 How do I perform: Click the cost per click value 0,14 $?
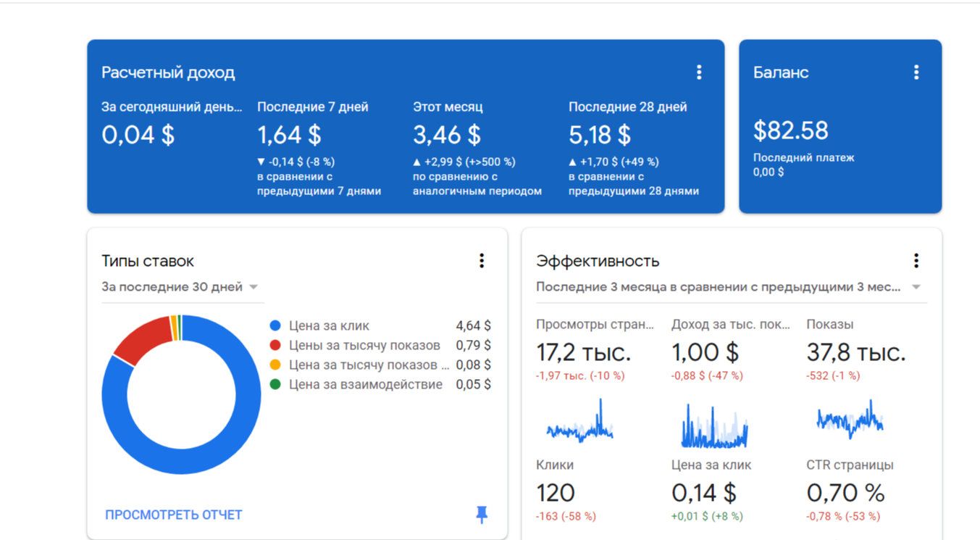click(x=704, y=493)
